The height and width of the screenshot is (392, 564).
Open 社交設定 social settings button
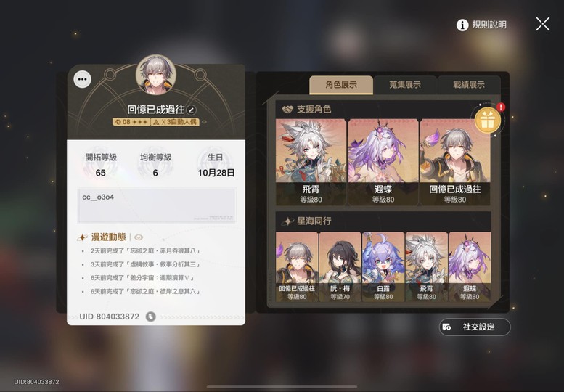[475, 327]
